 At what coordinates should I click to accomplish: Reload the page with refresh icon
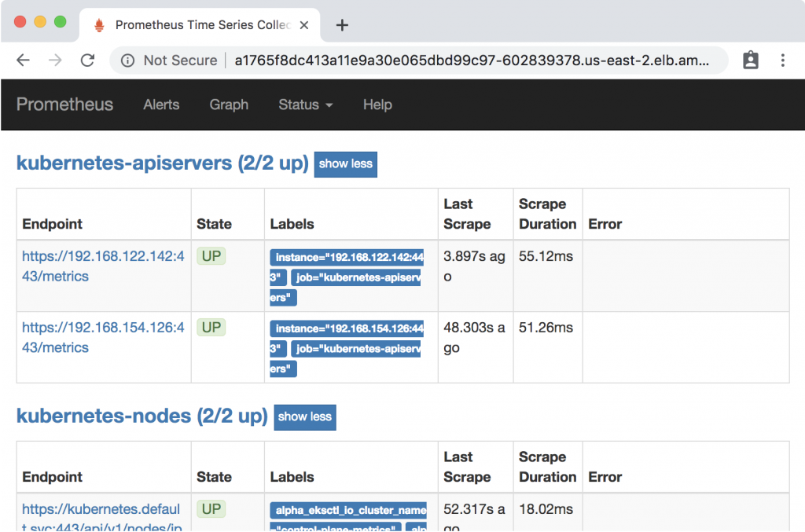coord(88,61)
